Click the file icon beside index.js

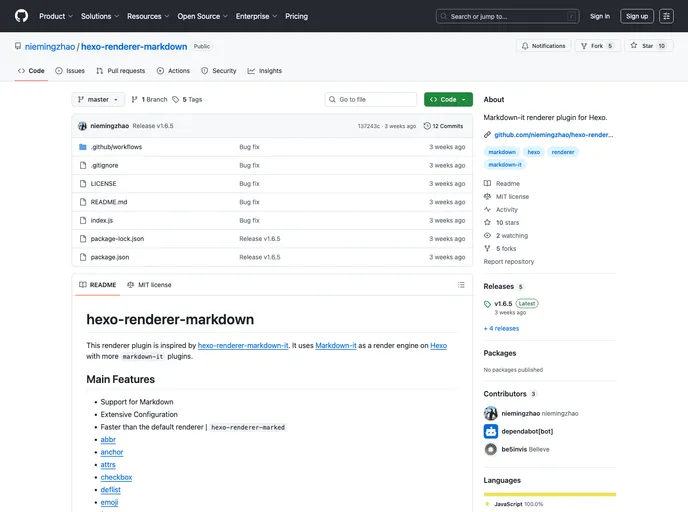[x=82, y=221]
